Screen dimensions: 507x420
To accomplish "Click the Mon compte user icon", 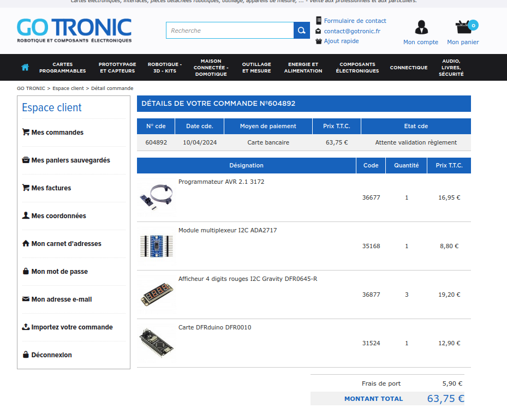I will click(421, 27).
